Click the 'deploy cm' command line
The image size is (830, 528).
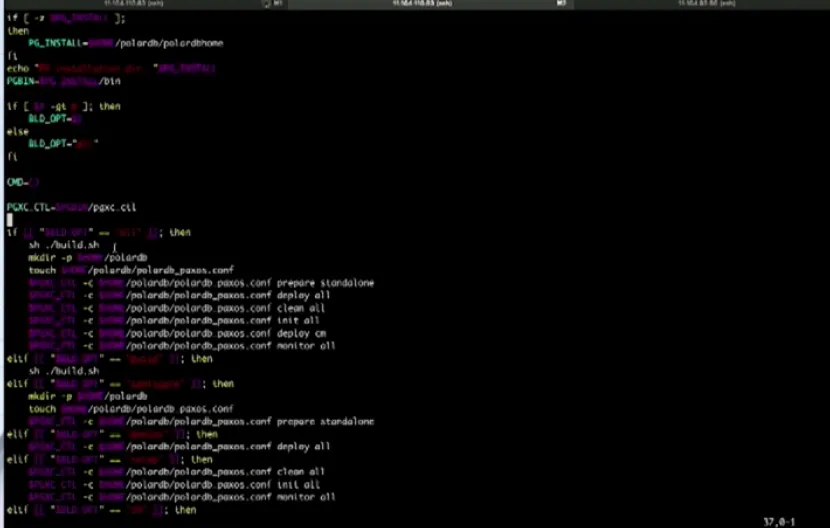click(177, 333)
